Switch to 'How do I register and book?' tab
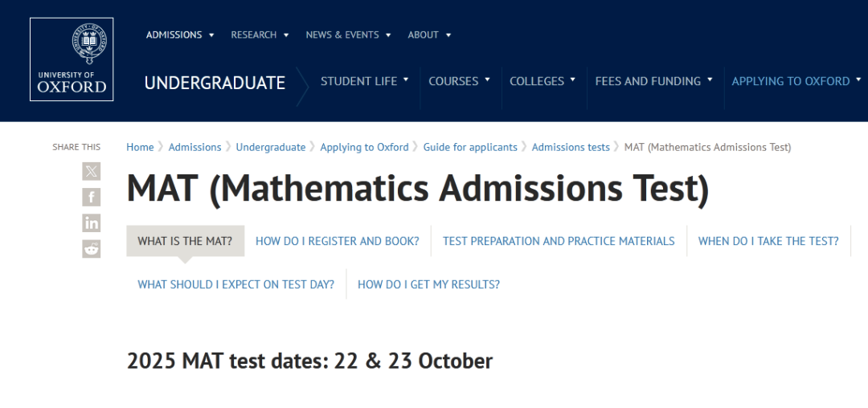 338,241
